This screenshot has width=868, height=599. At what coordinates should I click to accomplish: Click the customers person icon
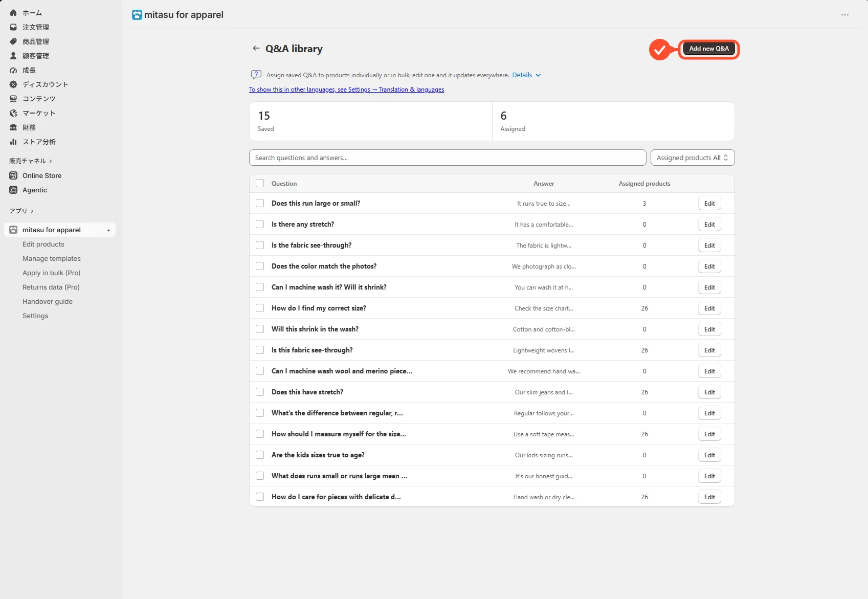pyautogui.click(x=13, y=56)
